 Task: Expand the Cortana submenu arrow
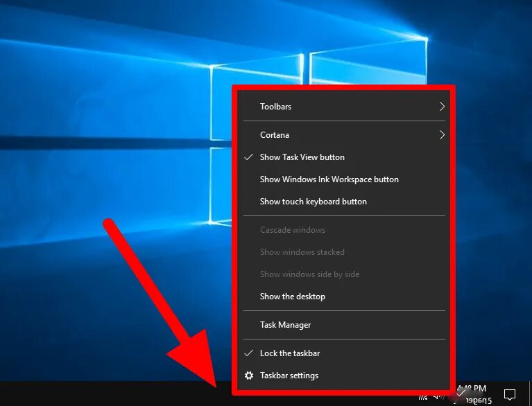[x=442, y=135]
